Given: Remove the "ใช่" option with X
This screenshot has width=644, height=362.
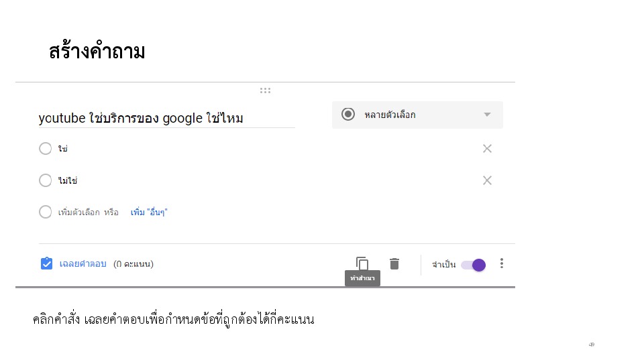Looking at the screenshot, I should [487, 149].
